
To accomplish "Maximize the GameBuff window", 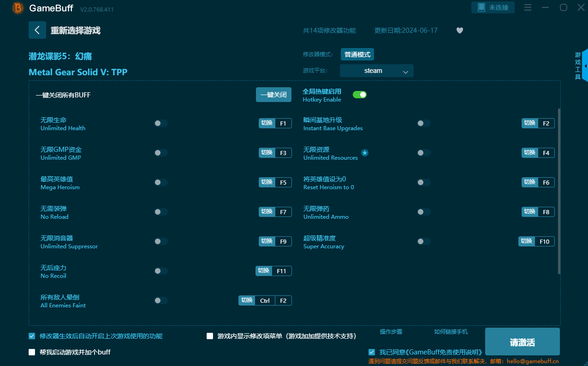I will (x=564, y=7).
